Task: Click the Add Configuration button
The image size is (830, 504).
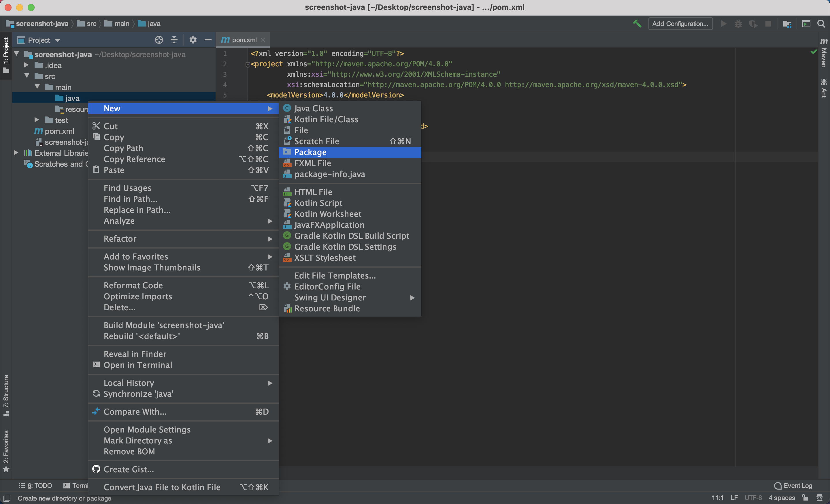Action: tap(680, 24)
